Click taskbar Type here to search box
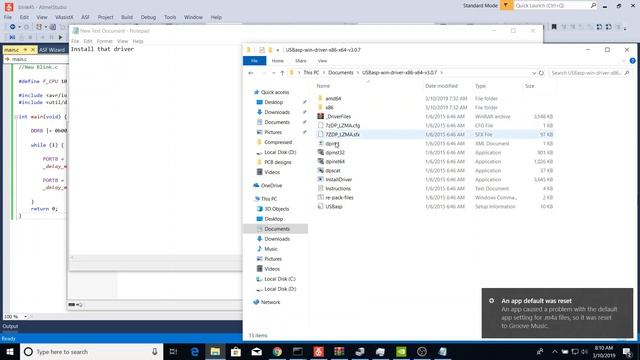This screenshot has height=360, width=640. pos(91,351)
